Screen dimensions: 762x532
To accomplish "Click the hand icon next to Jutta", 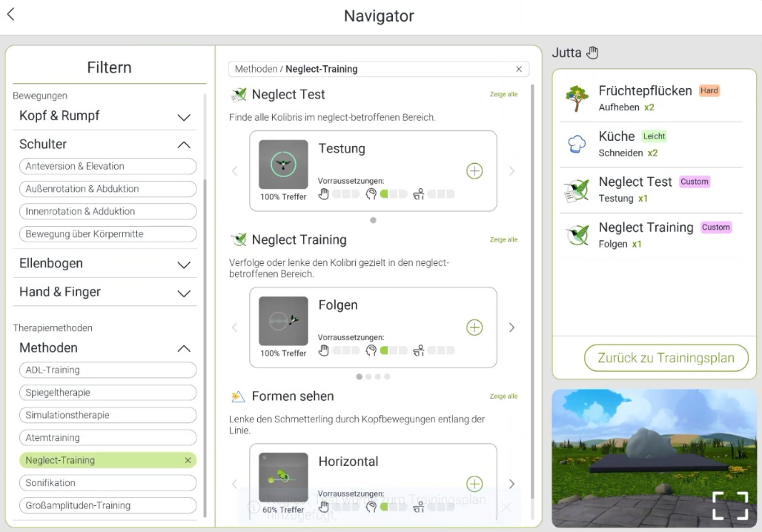I will [592, 53].
